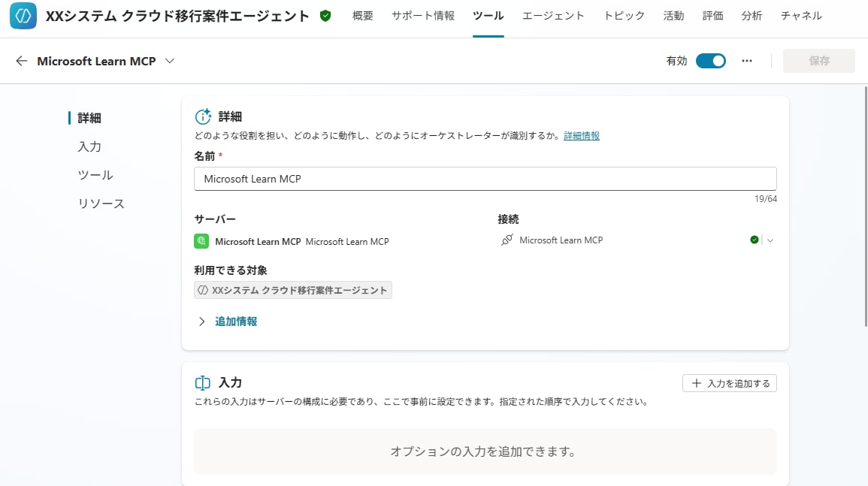
Task: Select リソース in the side navigation
Action: [101, 204]
